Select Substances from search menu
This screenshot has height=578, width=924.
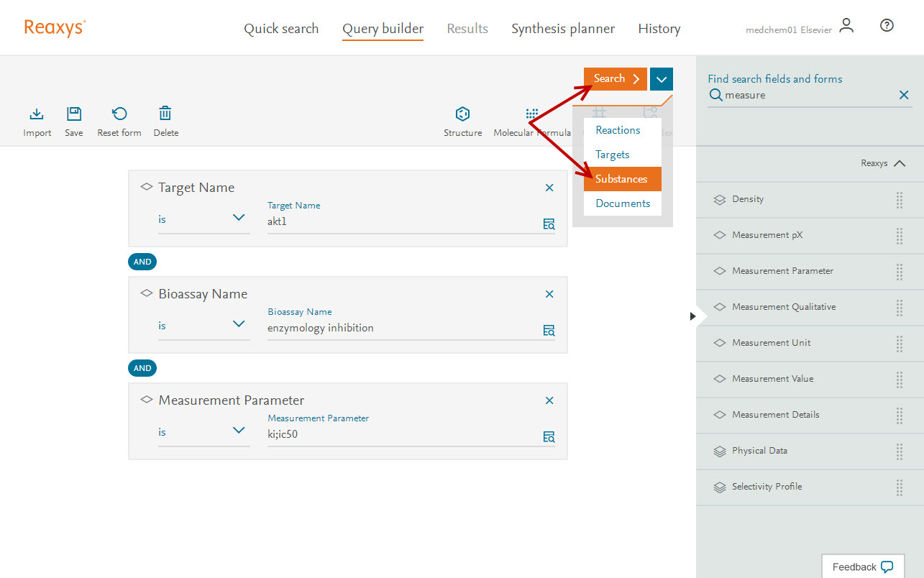click(x=622, y=179)
